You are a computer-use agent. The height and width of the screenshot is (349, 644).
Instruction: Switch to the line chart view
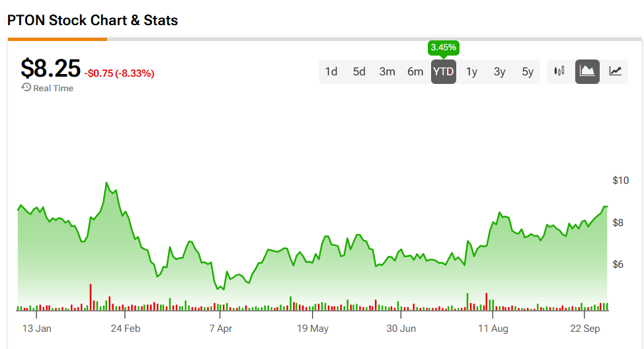tap(615, 71)
